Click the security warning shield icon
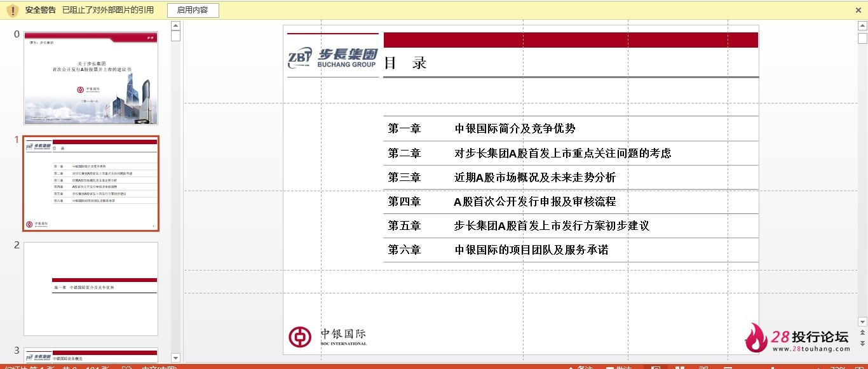This screenshot has height=369, width=868. 13,10
